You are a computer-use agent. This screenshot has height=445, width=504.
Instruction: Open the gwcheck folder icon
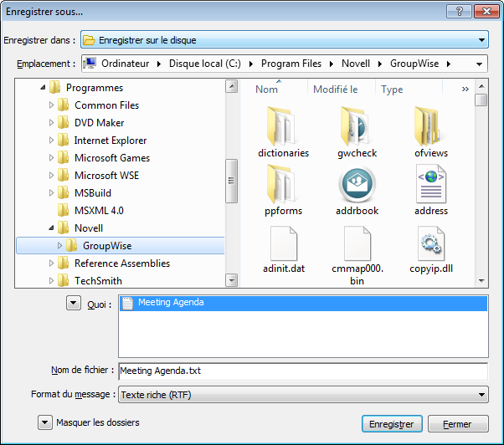(x=356, y=126)
